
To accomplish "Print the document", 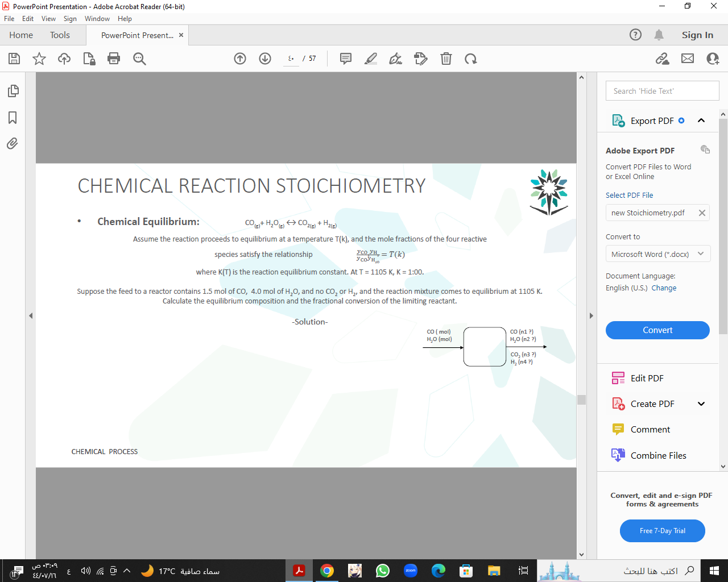I will (113, 59).
